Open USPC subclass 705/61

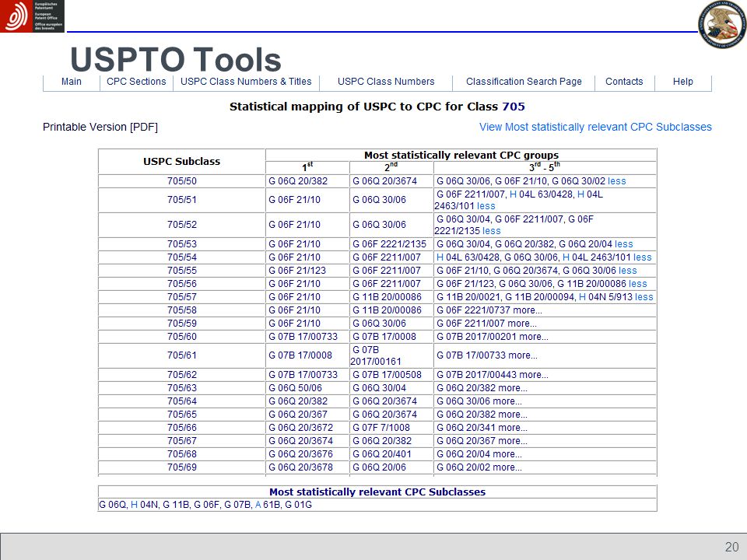(x=182, y=355)
